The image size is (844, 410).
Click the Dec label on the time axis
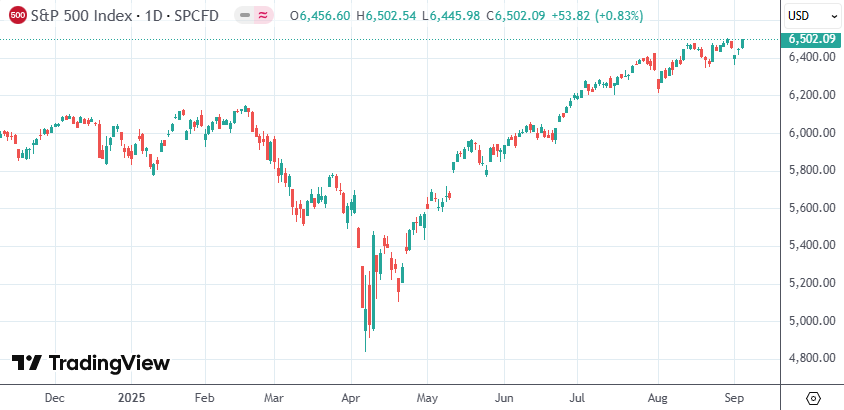pyautogui.click(x=54, y=397)
